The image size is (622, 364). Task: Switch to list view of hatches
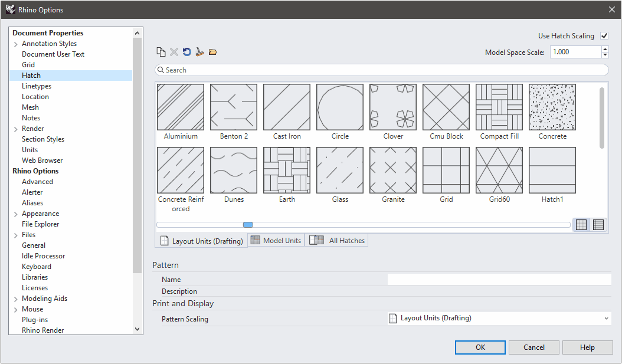click(x=598, y=225)
